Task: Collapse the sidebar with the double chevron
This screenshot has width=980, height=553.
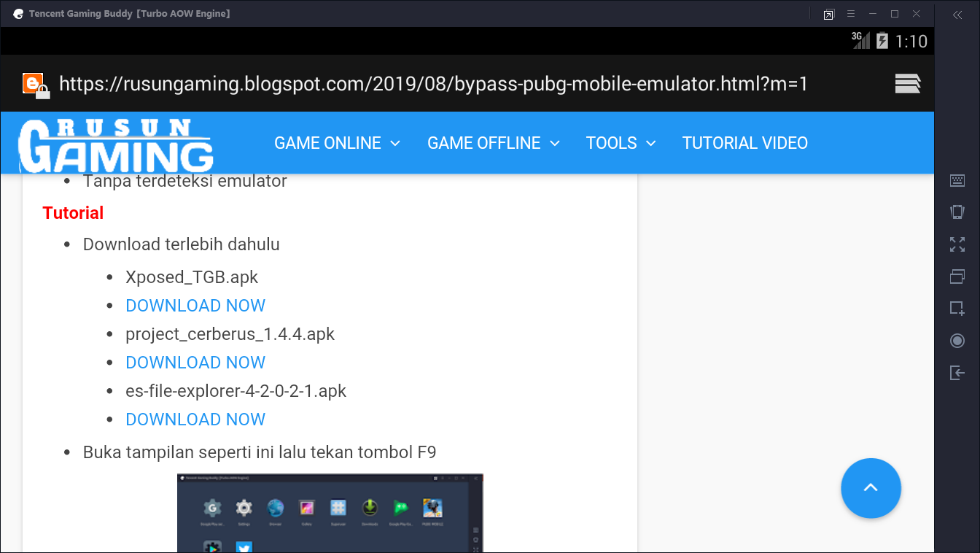Action: (x=957, y=14)
